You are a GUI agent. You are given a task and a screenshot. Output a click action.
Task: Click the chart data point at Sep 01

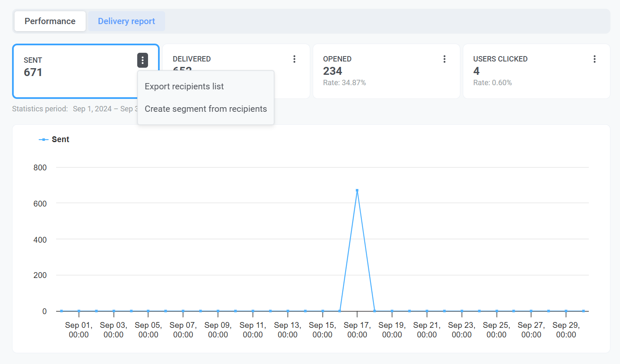click(x=79, y=311)
